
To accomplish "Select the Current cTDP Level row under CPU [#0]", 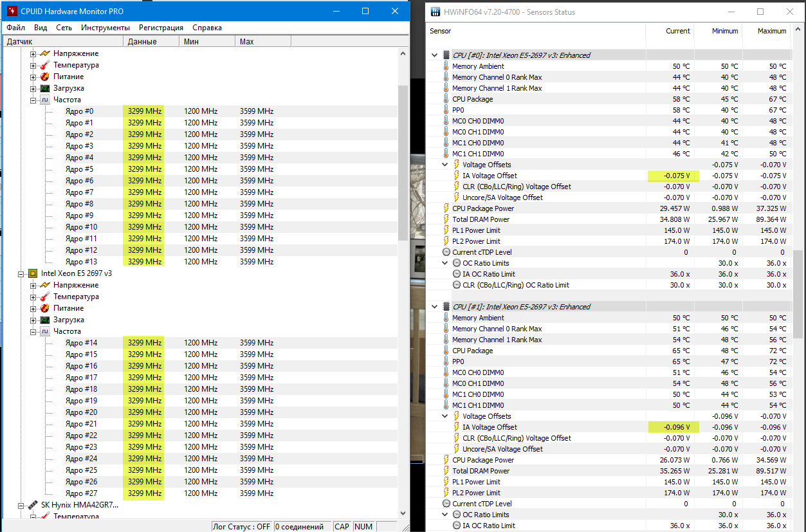I will tap(609, 252).
